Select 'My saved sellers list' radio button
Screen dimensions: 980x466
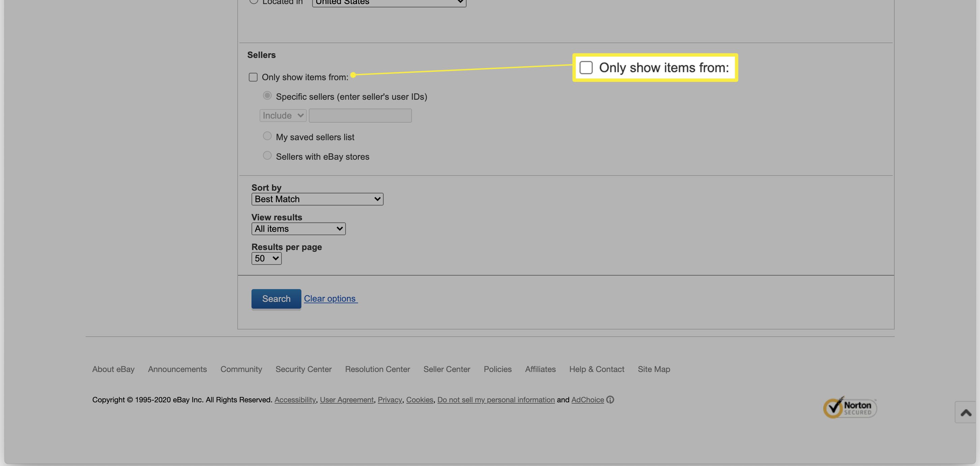tap(267, 136)
